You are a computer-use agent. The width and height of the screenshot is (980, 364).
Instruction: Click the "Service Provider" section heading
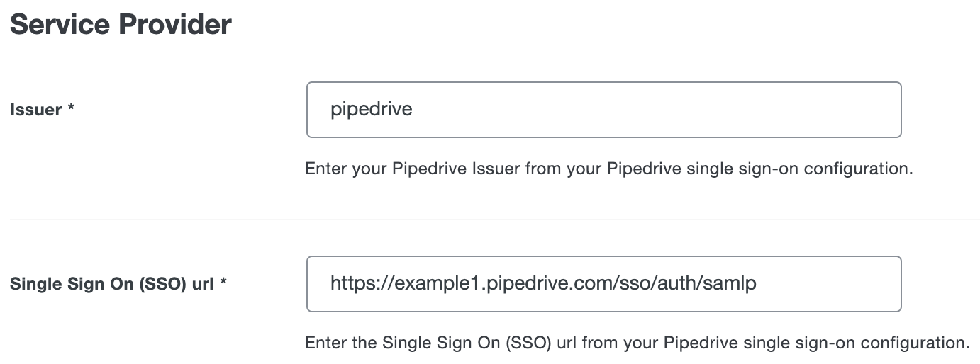tap(121, 25)
